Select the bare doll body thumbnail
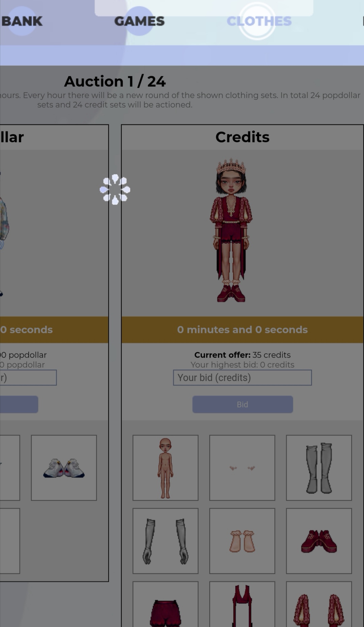The width and height of the screenshot is (364, 627). [165, 468]
